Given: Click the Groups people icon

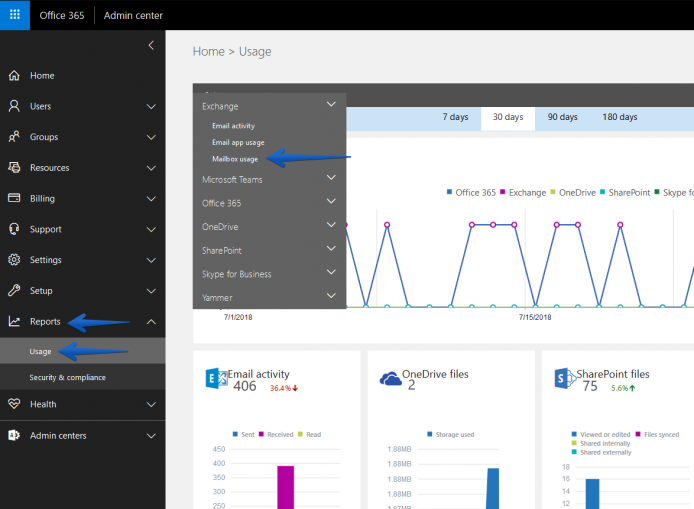Looking at the screenshot, I should [x=14, y=137].
